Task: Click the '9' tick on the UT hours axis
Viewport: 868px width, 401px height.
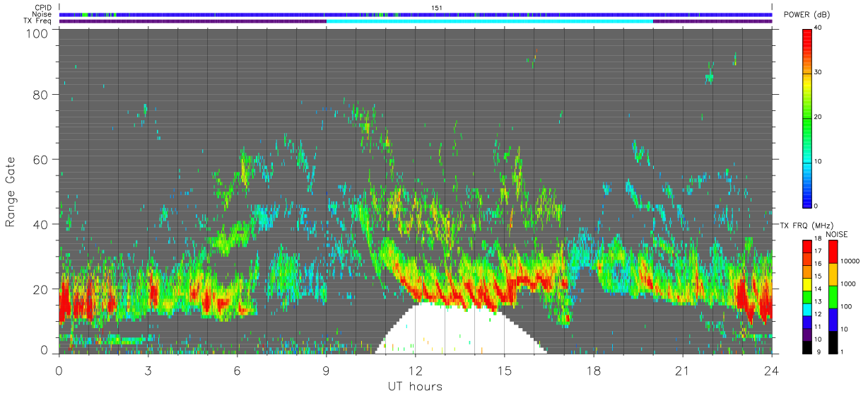Action: click(327, 370)
